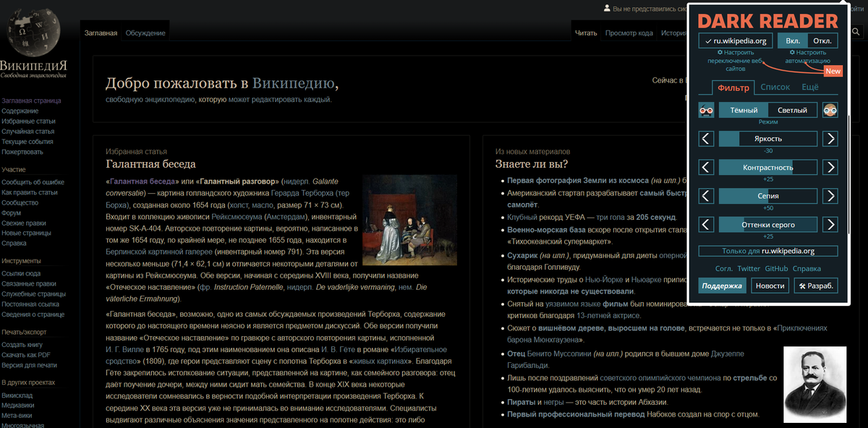Click Скачать как PDF link
Viewport: 868px width, 428px height.
point(26,355)
